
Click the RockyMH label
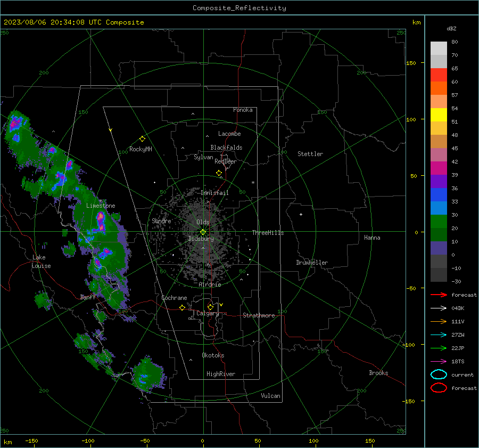(x=141, y=149)
